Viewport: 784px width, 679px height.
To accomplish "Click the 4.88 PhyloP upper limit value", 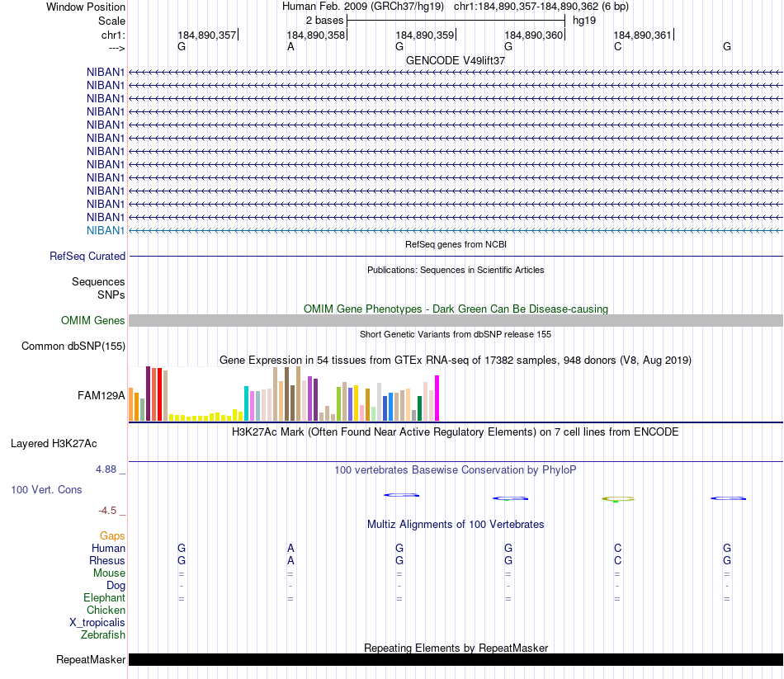I will click(x=106, y=469).
